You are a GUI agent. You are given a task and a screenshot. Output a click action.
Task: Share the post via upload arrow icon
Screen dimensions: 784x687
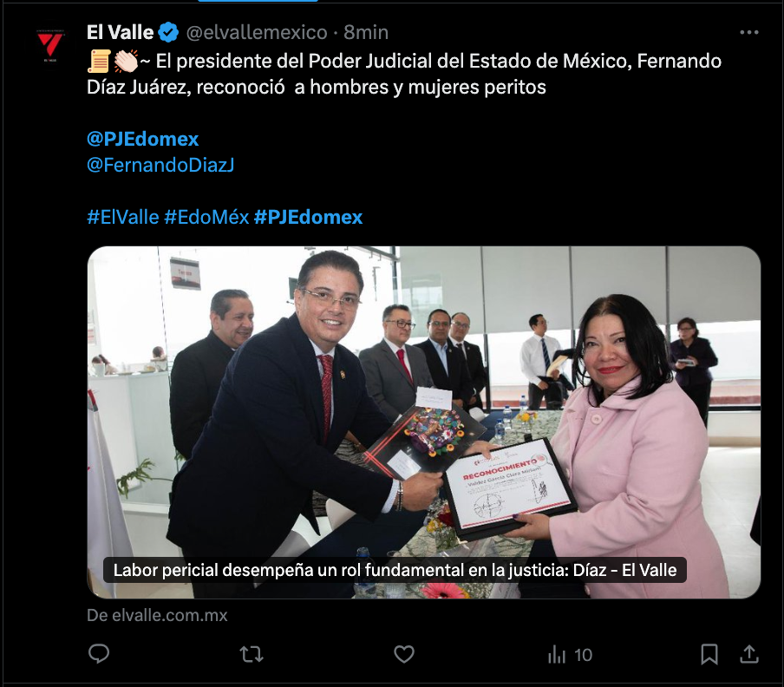point(749,654)
